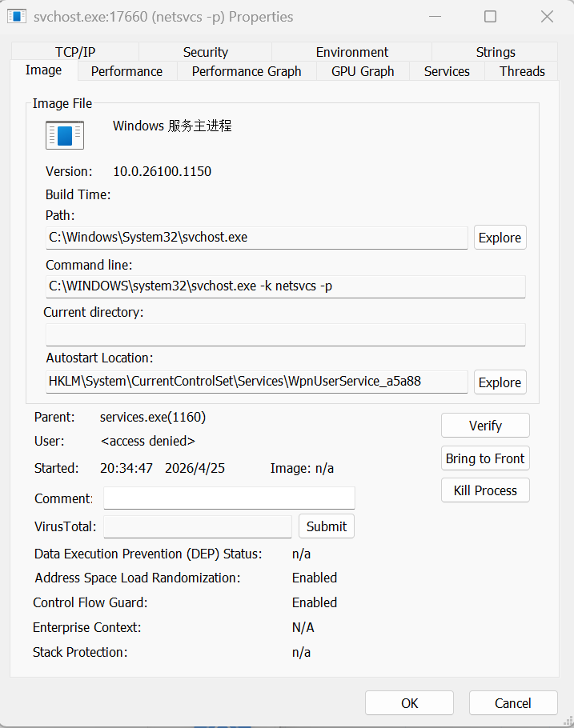Viewport: 574px width, 728px height.
Task: Click the start time 20:34:47
Action: click(x=126, y=468)
